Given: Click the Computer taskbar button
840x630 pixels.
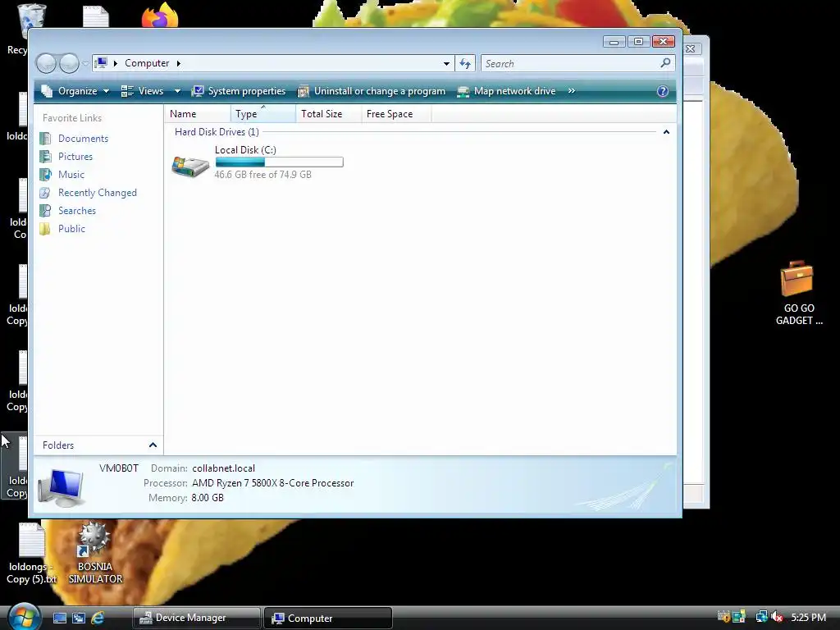Looking at the screenshot, I should click(328, 618).
